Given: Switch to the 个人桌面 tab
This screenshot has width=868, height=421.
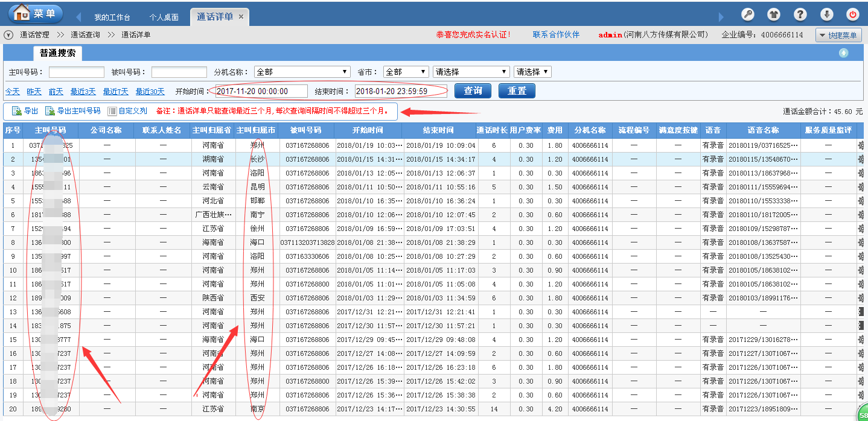Looking at the screenshot, I should [x=164, y=17].
